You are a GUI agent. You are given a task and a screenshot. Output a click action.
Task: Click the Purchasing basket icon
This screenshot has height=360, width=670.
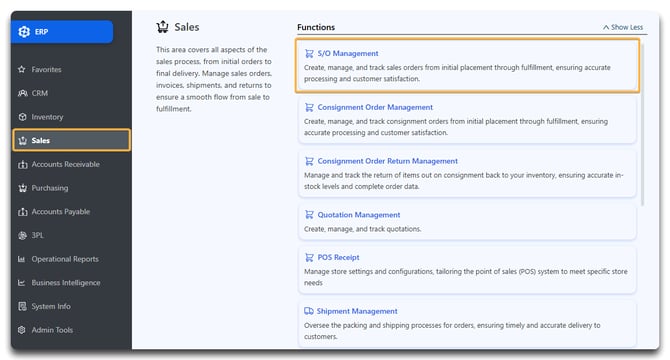pos(23,188)
